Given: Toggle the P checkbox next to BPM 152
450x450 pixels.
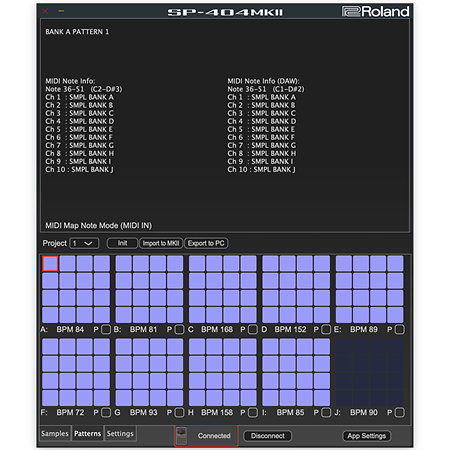Looking at the screenshot, I should point(326,329).
